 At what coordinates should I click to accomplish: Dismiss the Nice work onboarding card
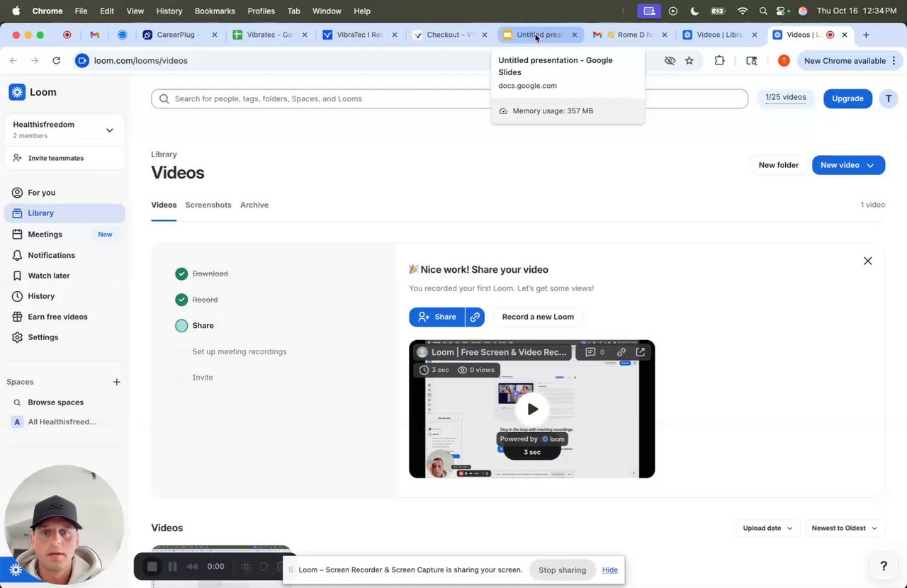[867, 261]
